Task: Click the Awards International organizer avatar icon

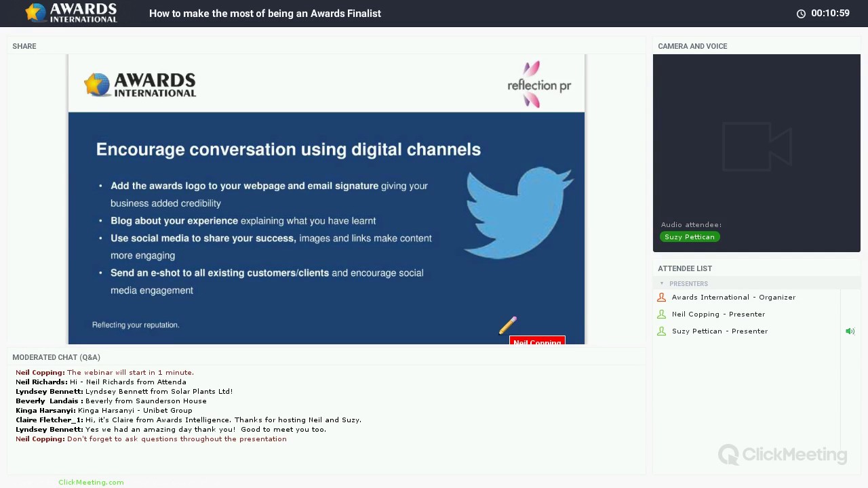Action: [662, 297]
